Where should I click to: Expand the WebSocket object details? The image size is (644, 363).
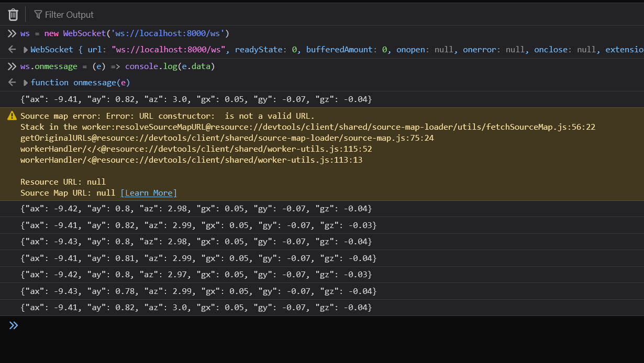click(x=26, y=50)
